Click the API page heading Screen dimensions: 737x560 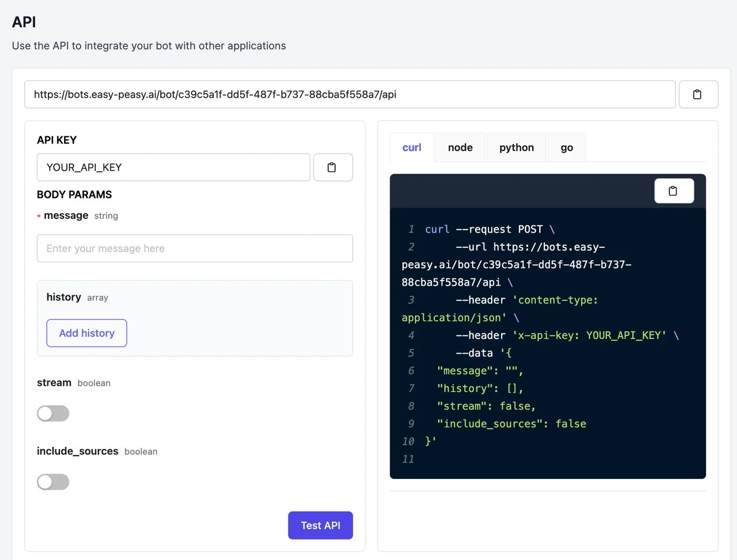(24, 22)
